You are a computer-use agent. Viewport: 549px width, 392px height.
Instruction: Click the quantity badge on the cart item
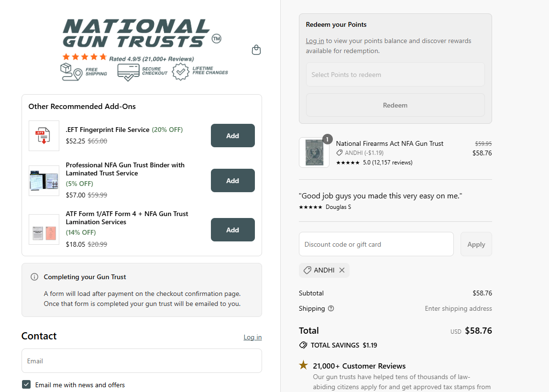coord(327,139)
